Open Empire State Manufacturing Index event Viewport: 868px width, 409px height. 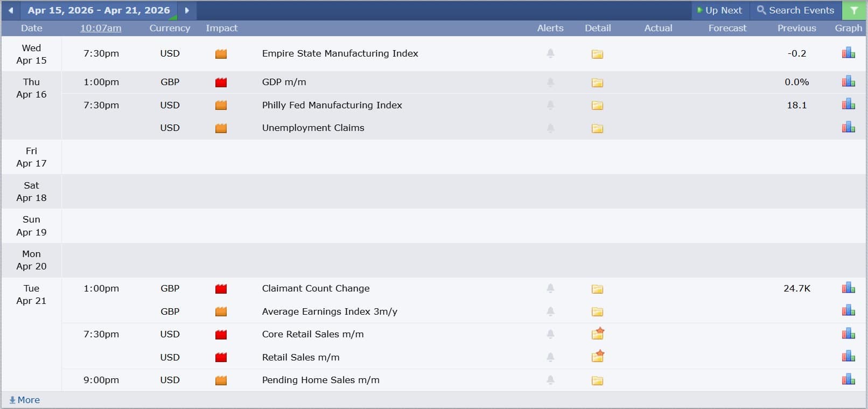click(340, 53)
